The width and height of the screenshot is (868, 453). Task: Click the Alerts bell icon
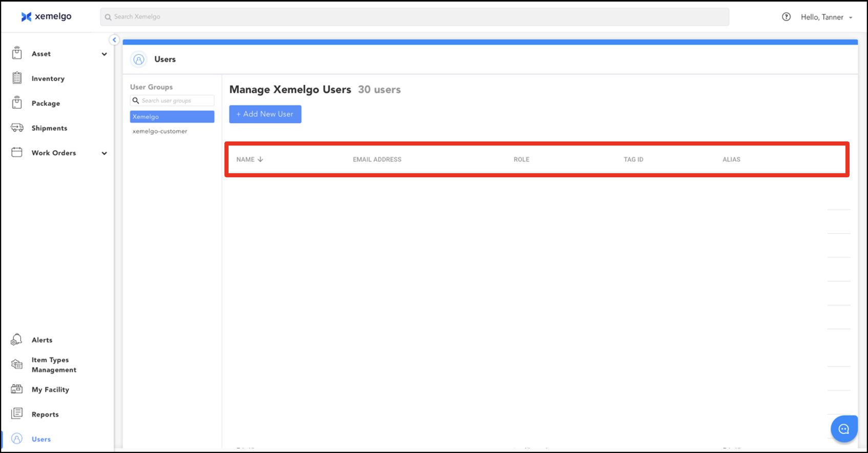(x=16, y=339)
